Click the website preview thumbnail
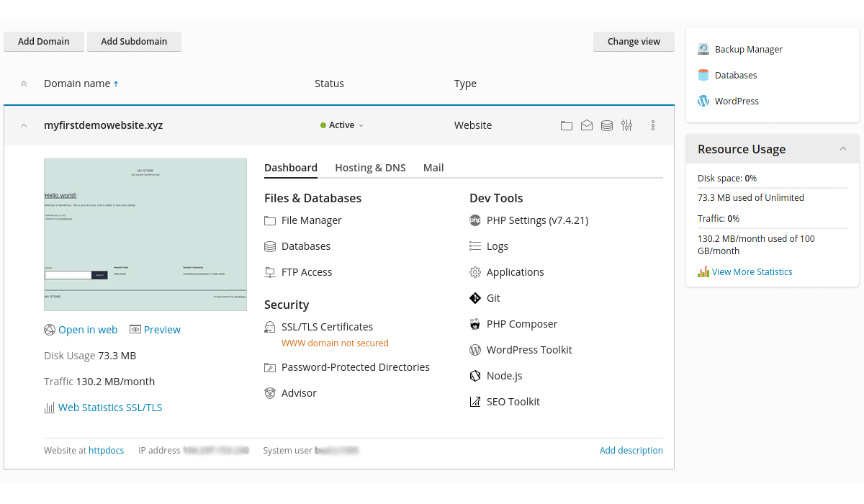The width and height of the screenshot is (864, 504). pos(145,234)
